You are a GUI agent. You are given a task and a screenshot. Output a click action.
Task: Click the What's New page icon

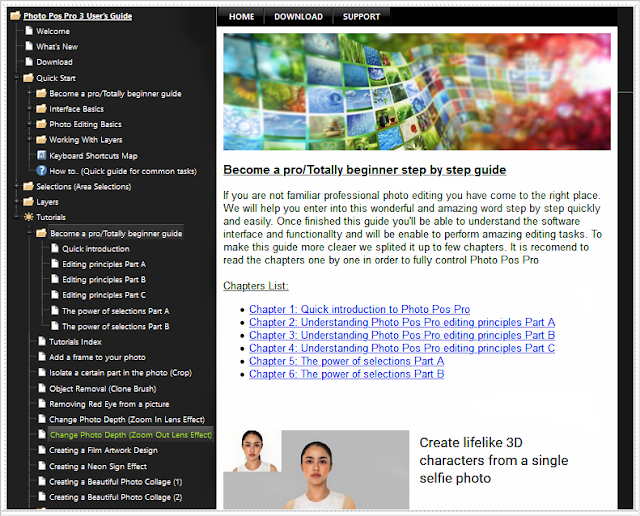coord(29,46)
